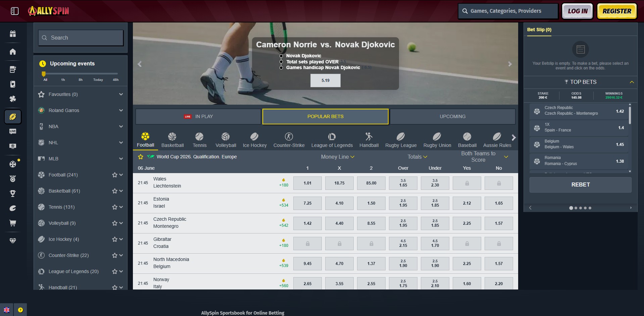Change language via UK flag icon
Screen dimensions: 644x316
point(7,310)
